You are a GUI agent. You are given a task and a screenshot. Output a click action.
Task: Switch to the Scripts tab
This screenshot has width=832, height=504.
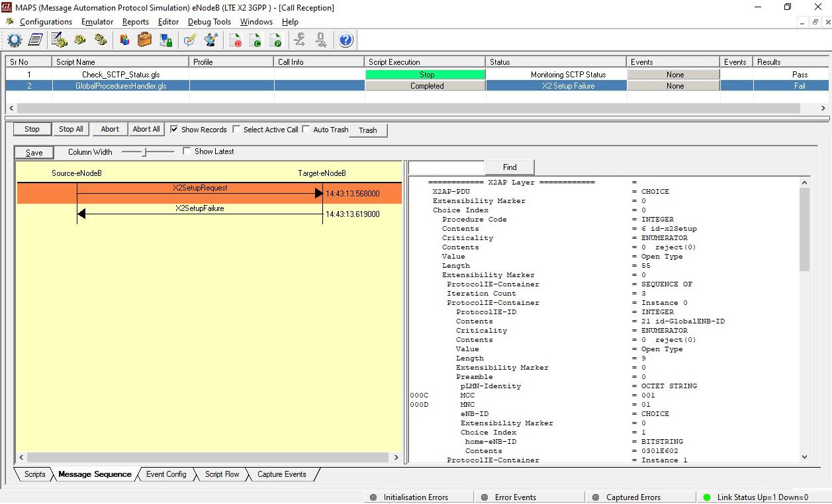tap(34, 474)
